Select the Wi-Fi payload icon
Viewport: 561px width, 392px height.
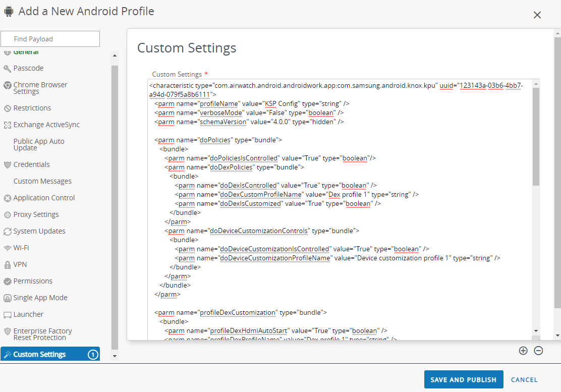point(7,248)
